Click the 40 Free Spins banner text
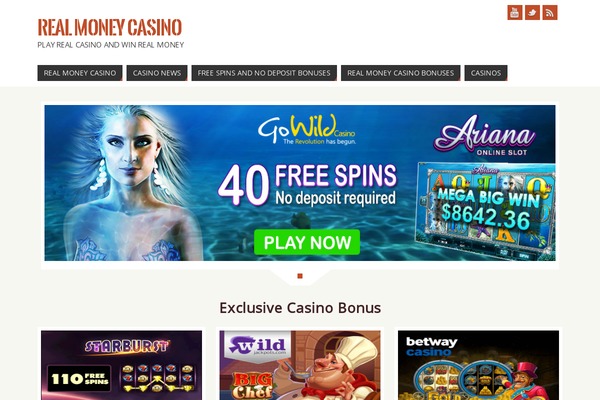 click(307, 185)
